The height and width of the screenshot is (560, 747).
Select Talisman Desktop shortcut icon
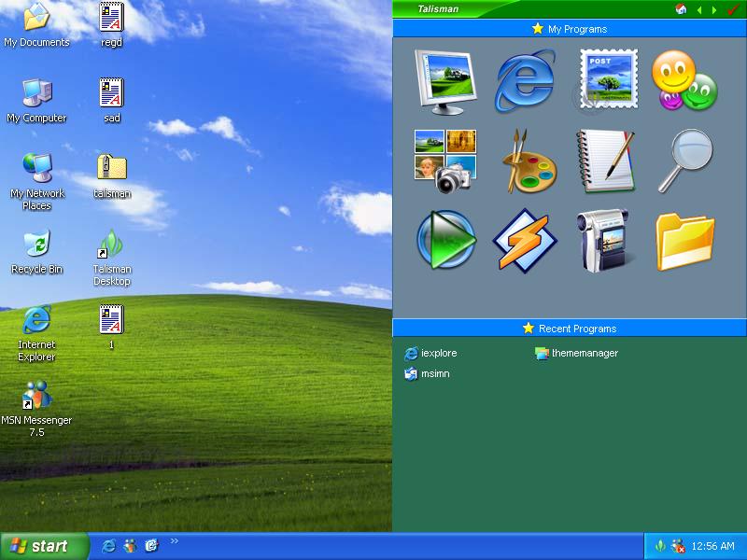(x=111, y=259)
